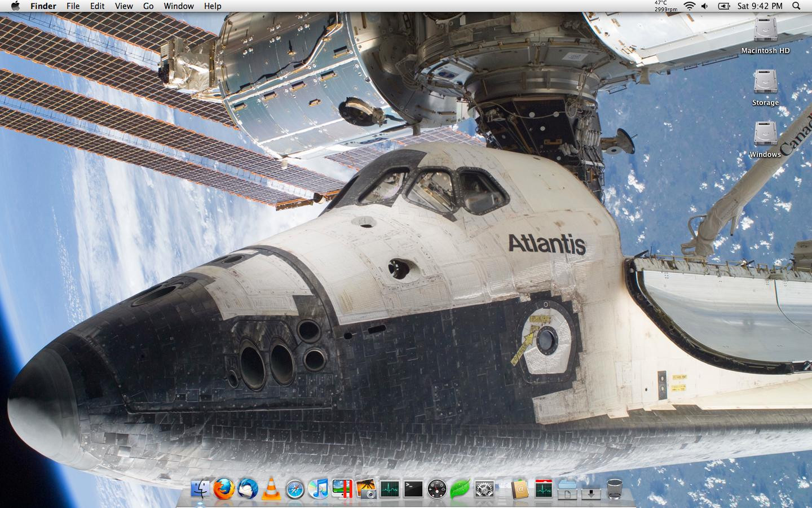This screenshot has width=812, height=508.
Task: Open the Trash in the dock
Action: 615,489
